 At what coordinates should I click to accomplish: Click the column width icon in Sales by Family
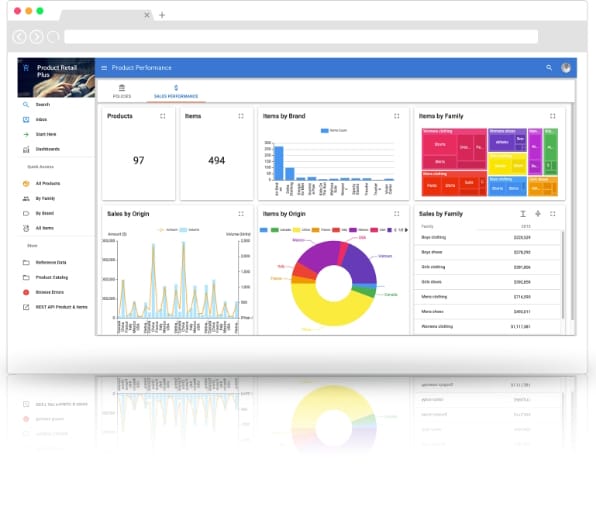pyautogui.click(x=523, y=214)
